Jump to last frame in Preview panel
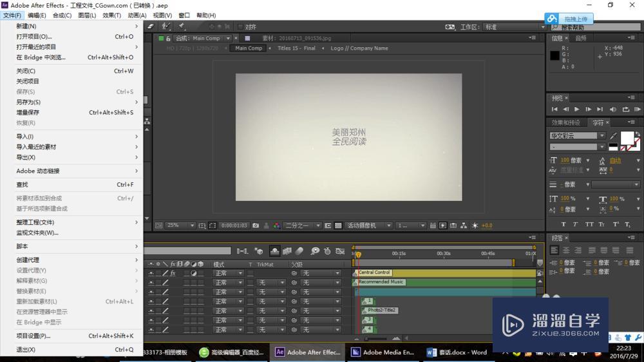Viewport: 644px width, 362px height. [600, 110]
